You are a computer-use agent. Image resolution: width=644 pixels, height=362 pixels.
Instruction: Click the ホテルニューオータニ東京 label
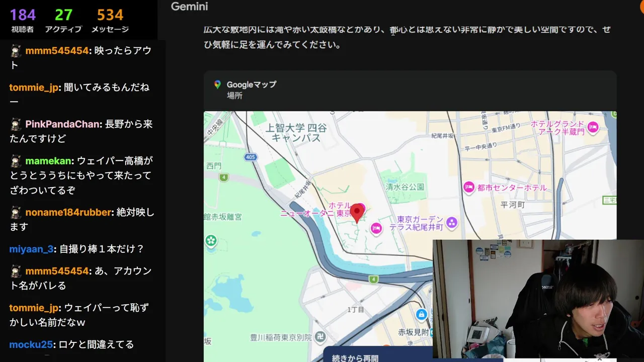pos(316,210)
